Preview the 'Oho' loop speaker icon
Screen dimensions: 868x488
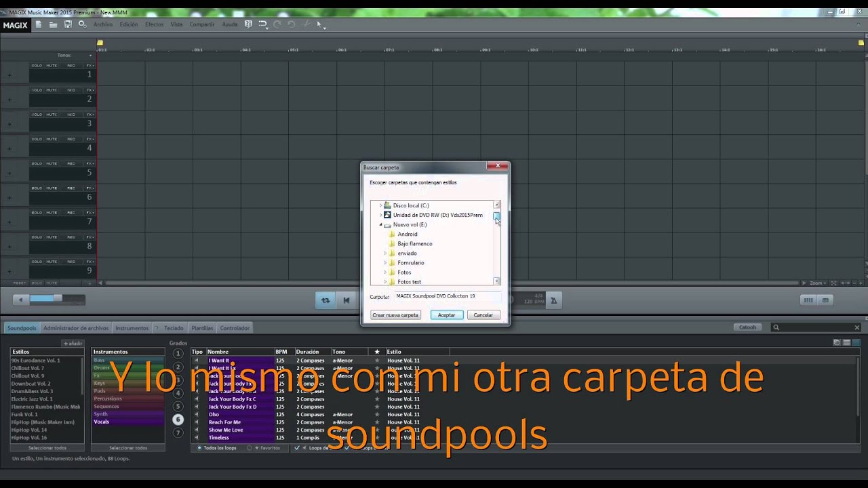(x=197, y=414)
